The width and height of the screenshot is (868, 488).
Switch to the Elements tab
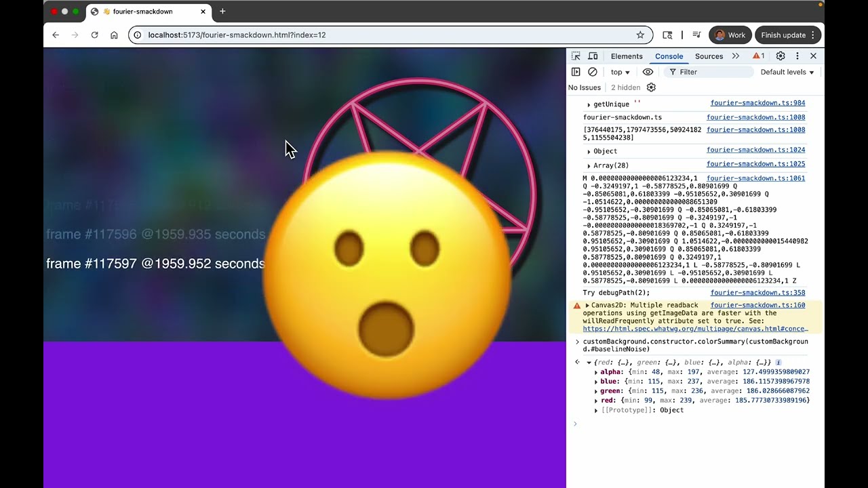[627, 56]
